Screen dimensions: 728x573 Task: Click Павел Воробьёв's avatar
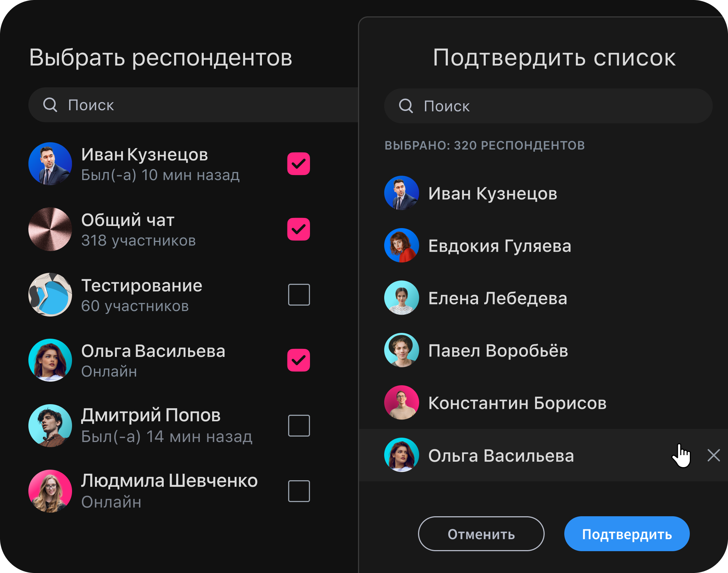[x=401, y=350]
